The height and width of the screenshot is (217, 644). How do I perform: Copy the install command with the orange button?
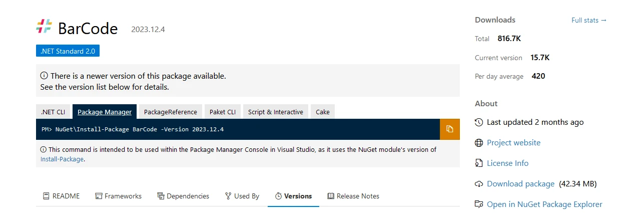(449, 129)
